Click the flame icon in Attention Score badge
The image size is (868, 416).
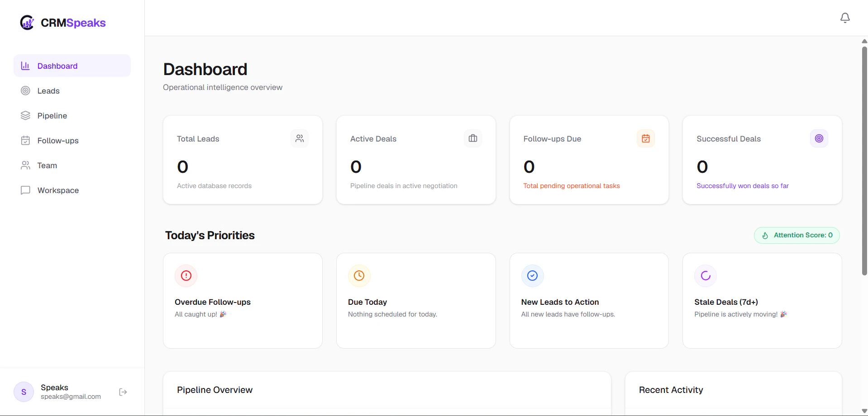(x=765, y=236)
